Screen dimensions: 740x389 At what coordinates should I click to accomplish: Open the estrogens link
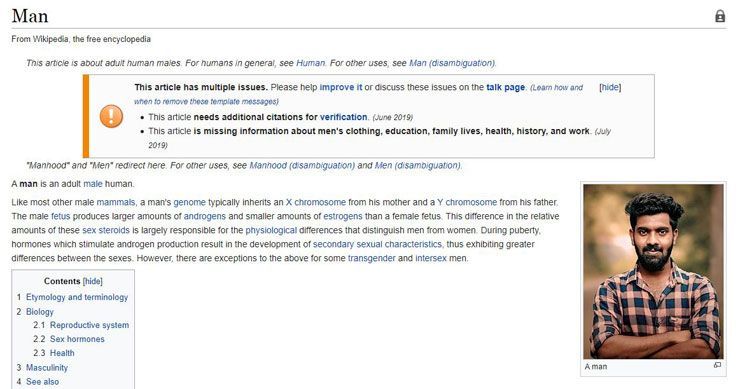click(x=343, y=216)
